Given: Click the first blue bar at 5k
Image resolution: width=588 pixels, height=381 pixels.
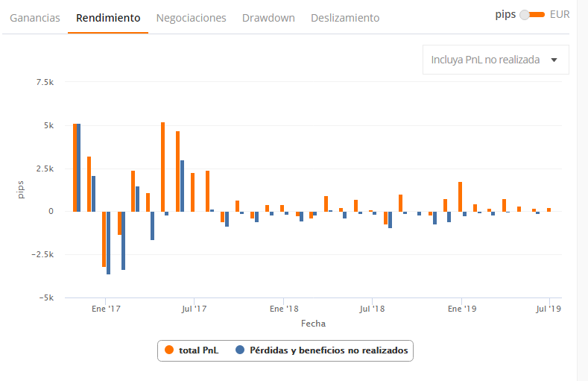Looking at the screenshot, I should point(78,168).
